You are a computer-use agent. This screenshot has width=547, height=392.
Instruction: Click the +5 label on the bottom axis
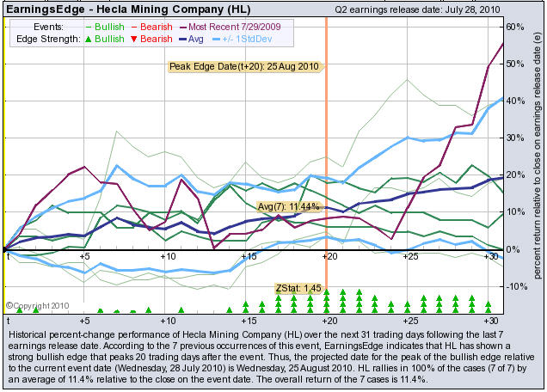[x=84, y=320]
